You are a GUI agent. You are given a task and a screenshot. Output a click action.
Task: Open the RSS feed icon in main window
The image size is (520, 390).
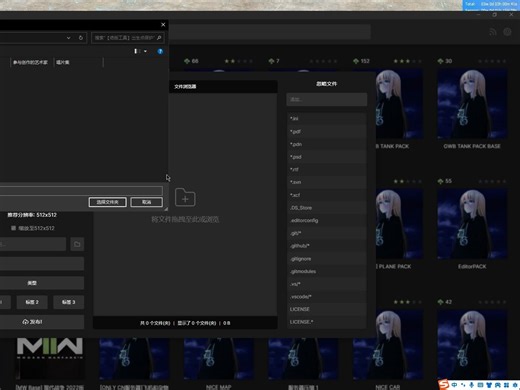493,32
